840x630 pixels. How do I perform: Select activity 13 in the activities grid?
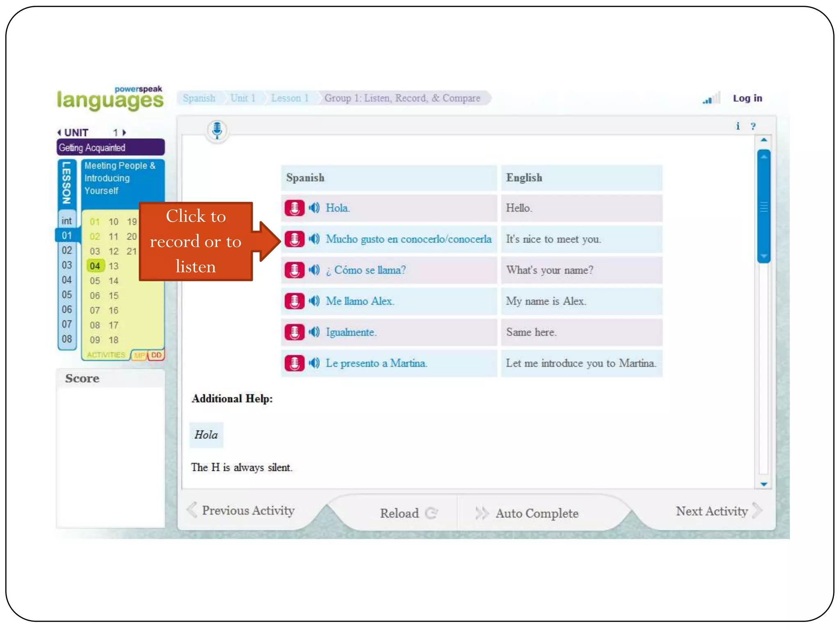113,266
